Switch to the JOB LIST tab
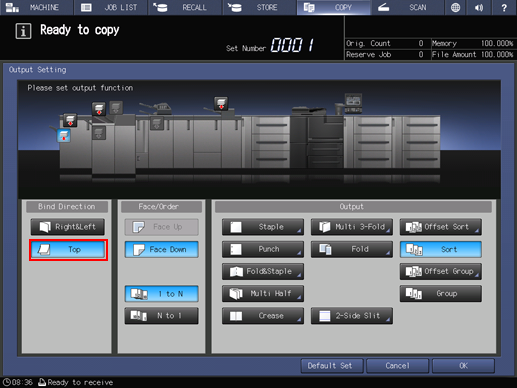 (111, 7)
